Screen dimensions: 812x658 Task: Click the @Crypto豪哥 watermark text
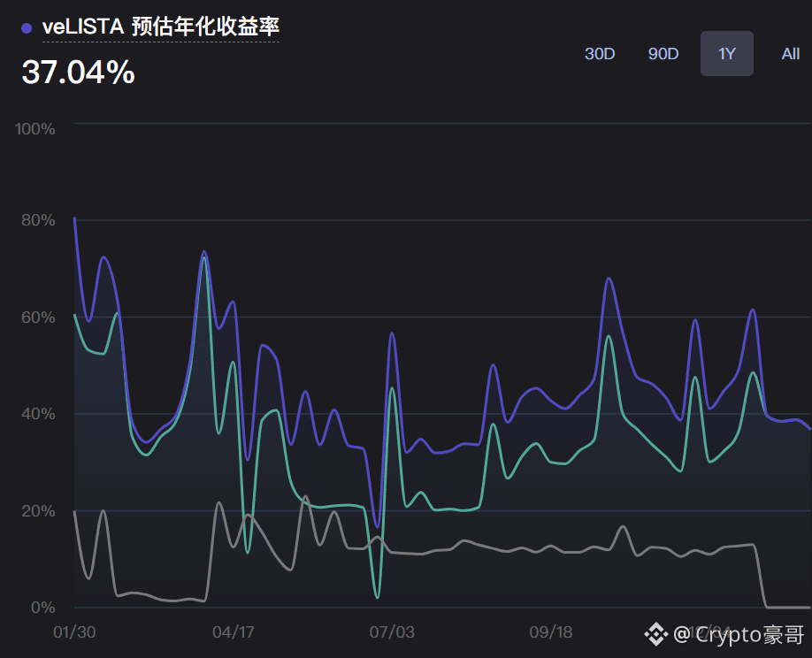[x=738, y=634]
